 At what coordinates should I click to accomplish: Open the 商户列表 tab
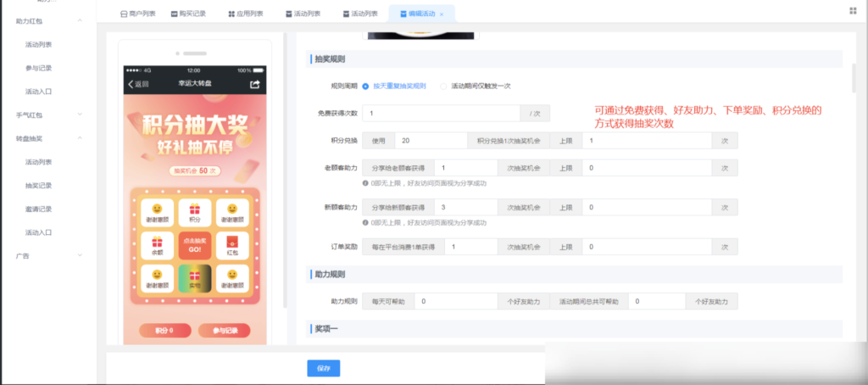click(138, 14)
